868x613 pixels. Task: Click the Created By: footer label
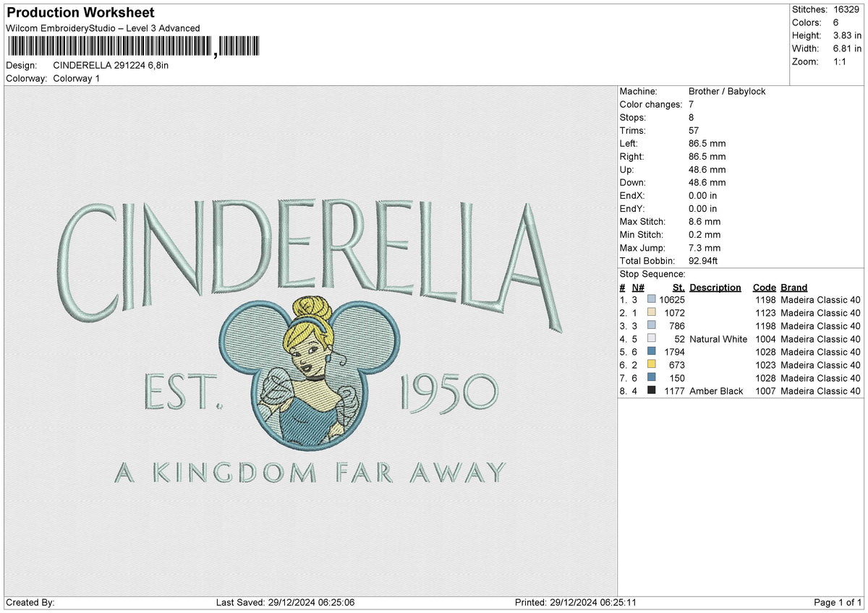point(30,602)
